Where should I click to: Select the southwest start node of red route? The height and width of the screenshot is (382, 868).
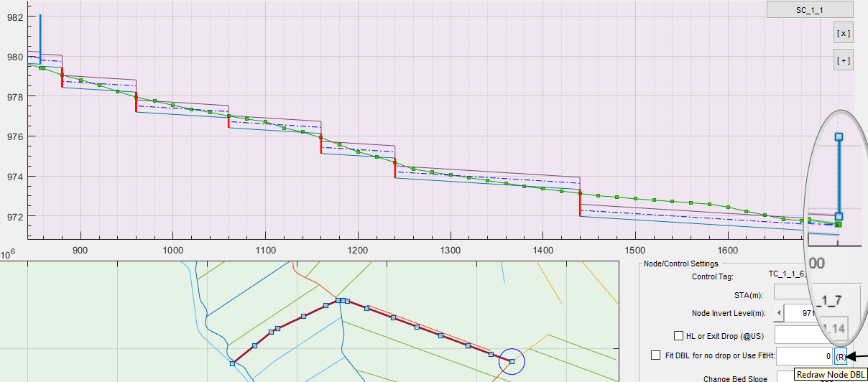tap(232, 364)
